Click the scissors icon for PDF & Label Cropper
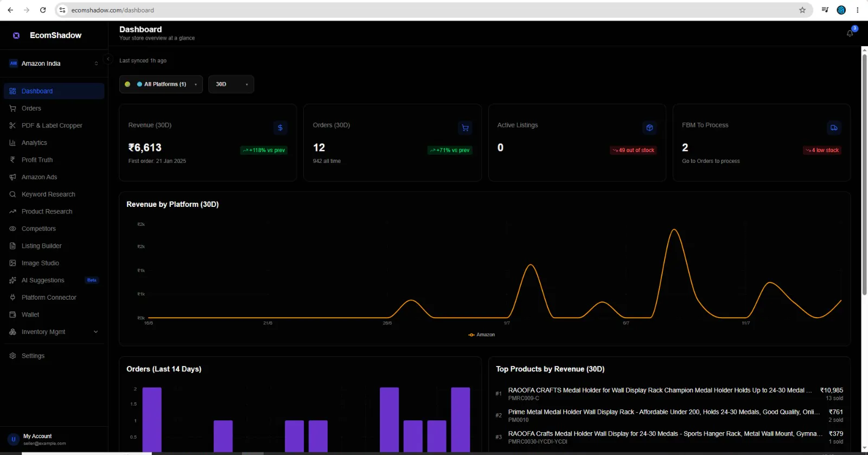This screenshot has width=868, height=455. tap(12, 125)
